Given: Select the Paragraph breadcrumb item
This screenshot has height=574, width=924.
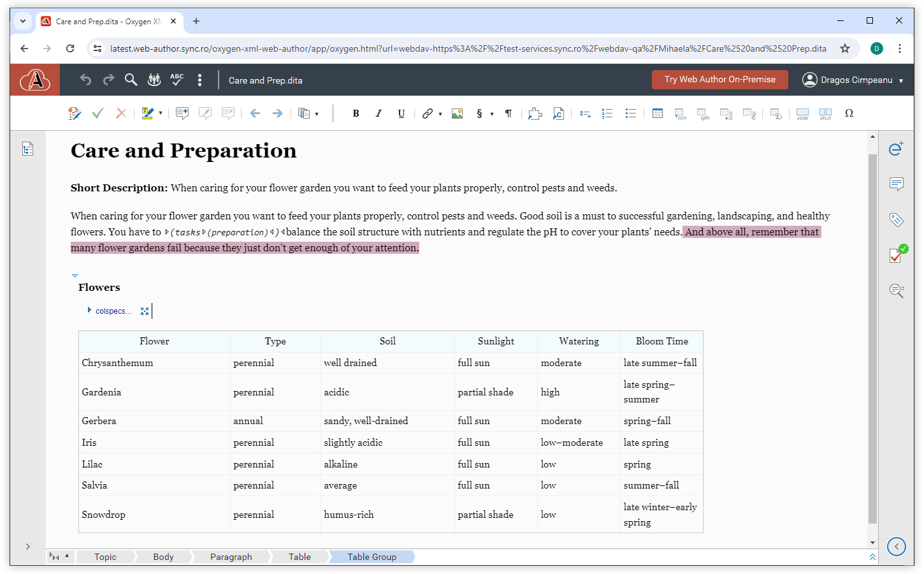Looking at the screenshot, I should (231, 557).
